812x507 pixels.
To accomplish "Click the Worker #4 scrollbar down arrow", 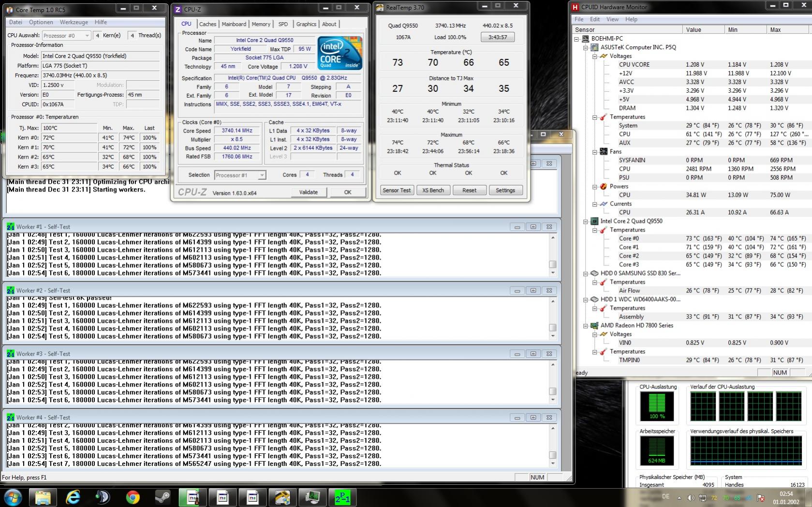I will pos(552,464).
